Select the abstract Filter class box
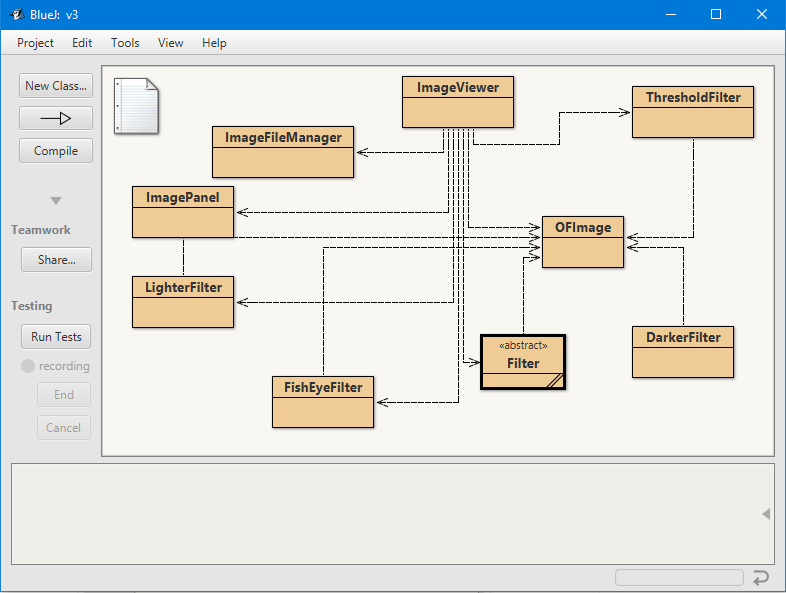 (x=523, y=362)
